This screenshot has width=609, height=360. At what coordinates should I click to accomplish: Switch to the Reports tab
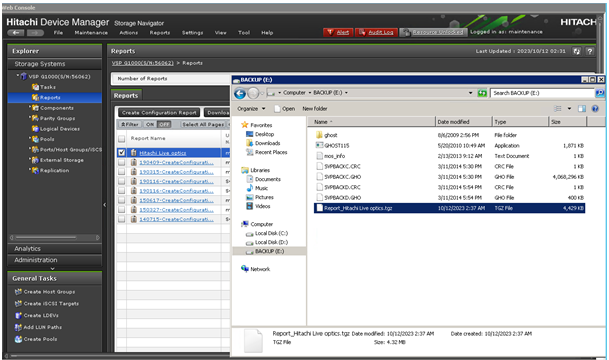126,96
